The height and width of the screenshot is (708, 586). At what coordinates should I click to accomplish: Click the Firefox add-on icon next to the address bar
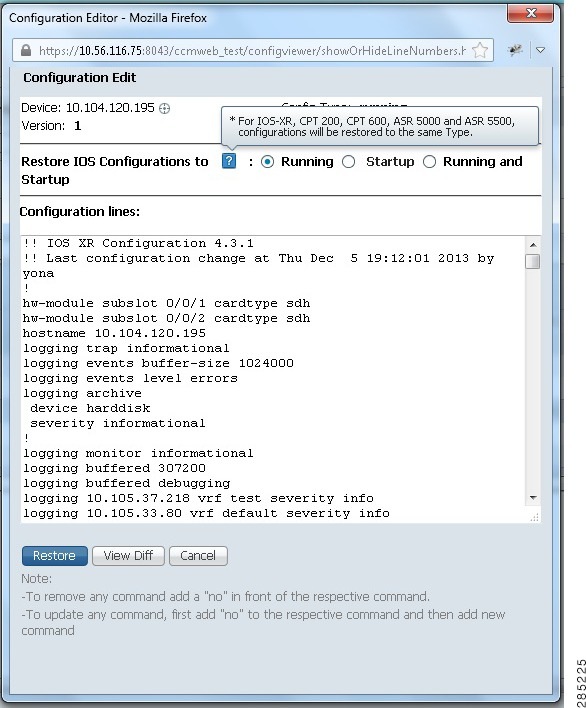[x=516, y=50]
